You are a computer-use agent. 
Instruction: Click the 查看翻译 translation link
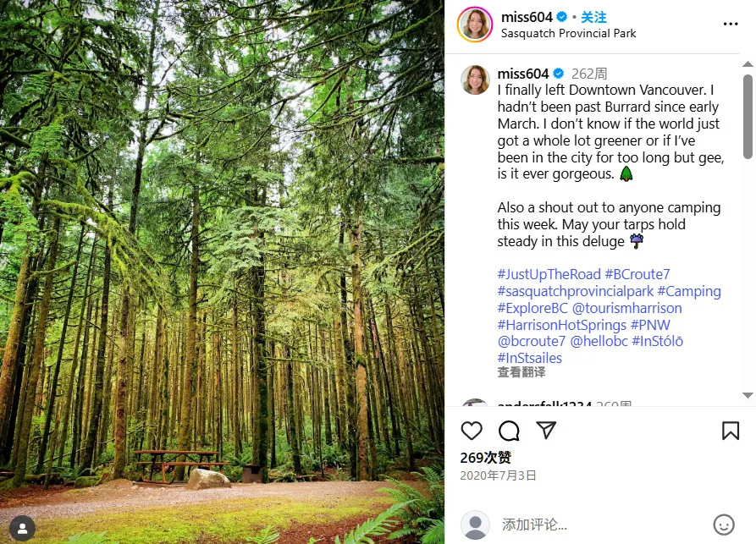coord(521,372)
